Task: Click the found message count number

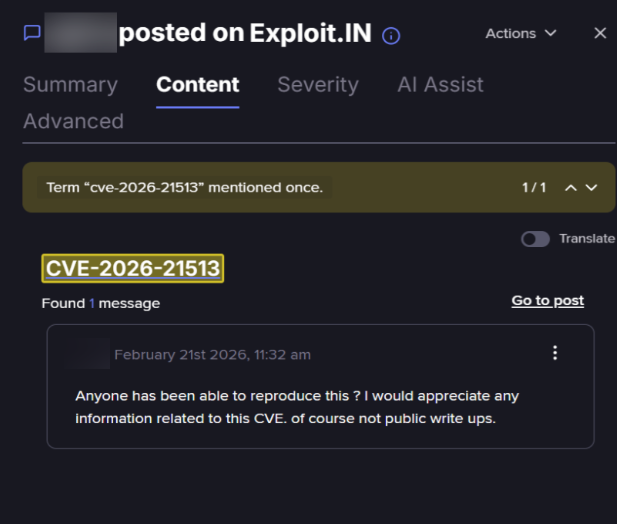Action: tap(92, 303)
